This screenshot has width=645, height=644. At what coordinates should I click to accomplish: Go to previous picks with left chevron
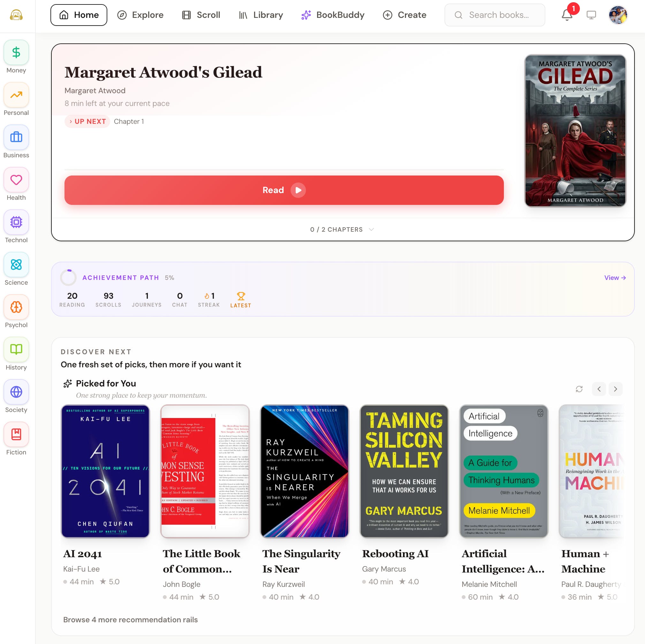coord(599,389)
